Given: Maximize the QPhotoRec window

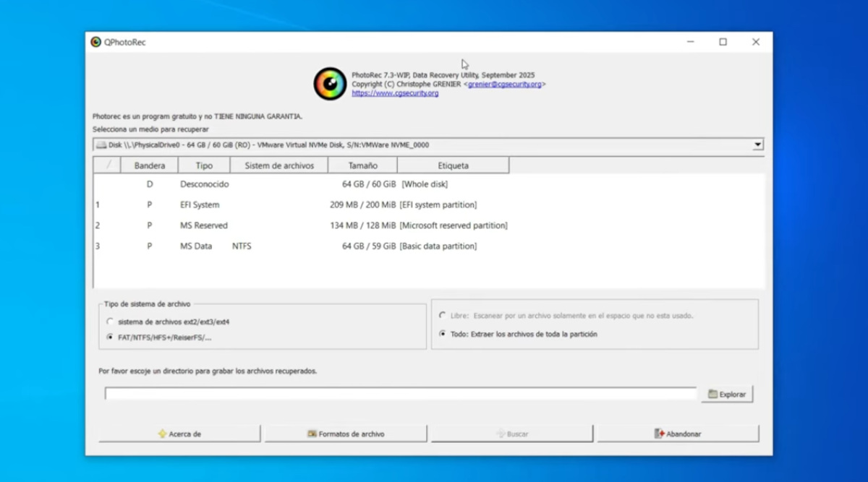Looking at the screenshot, I should (723, 42).
